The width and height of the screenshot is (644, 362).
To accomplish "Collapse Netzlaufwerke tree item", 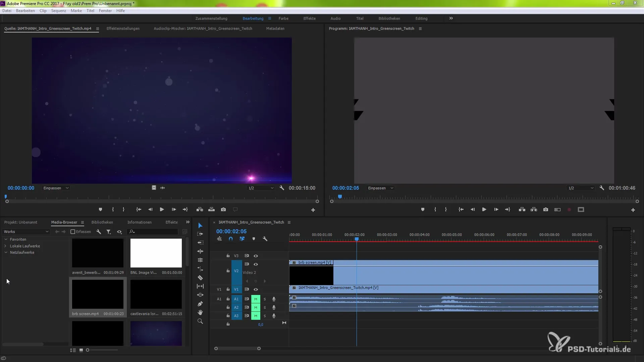I will pyautogui.click(x=6, y=252).
